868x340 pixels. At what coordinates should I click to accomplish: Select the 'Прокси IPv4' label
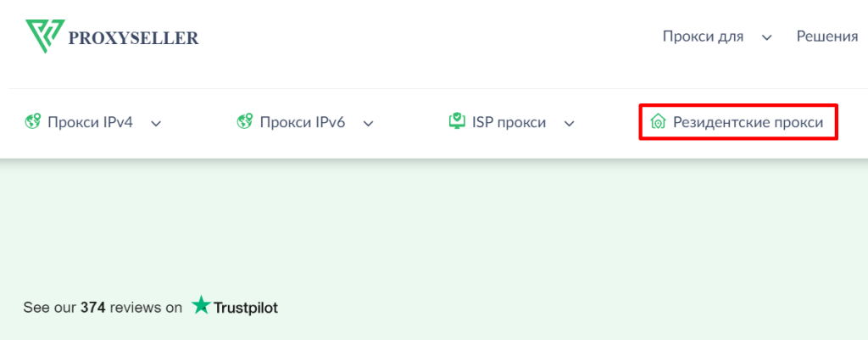[x=90, y=122]
